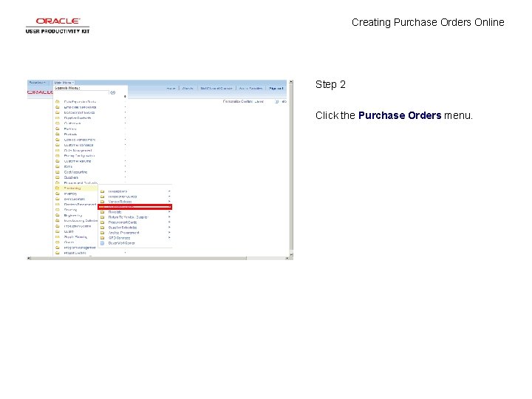532x399 pixels.
Task: Expand the Cost Accounting submenu arrow
Action: [x=125, y=172]
